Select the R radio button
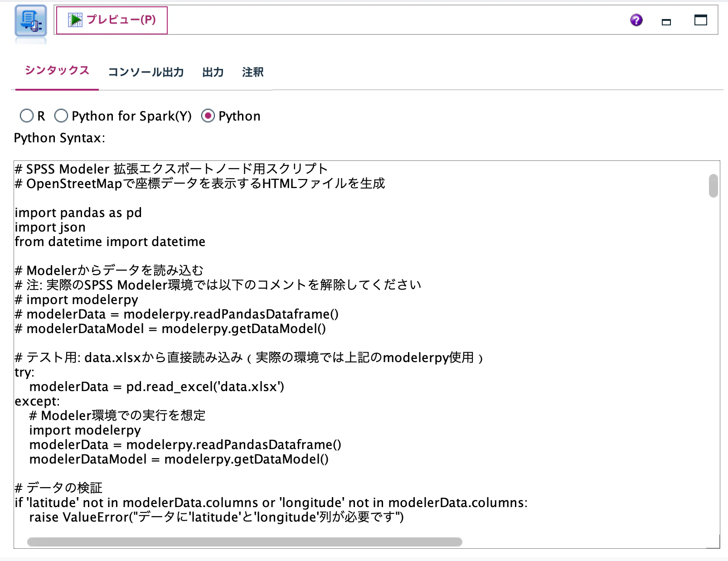 (x=27, y=116)
